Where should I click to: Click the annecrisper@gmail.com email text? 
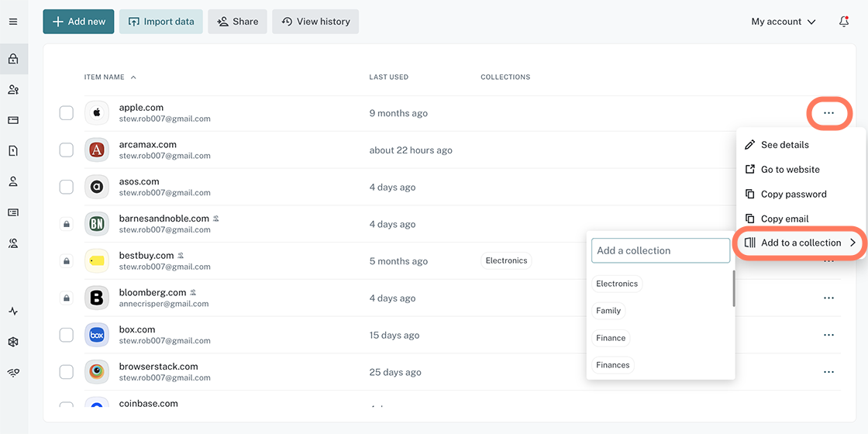pyautogui.click(x=164, y=304)
